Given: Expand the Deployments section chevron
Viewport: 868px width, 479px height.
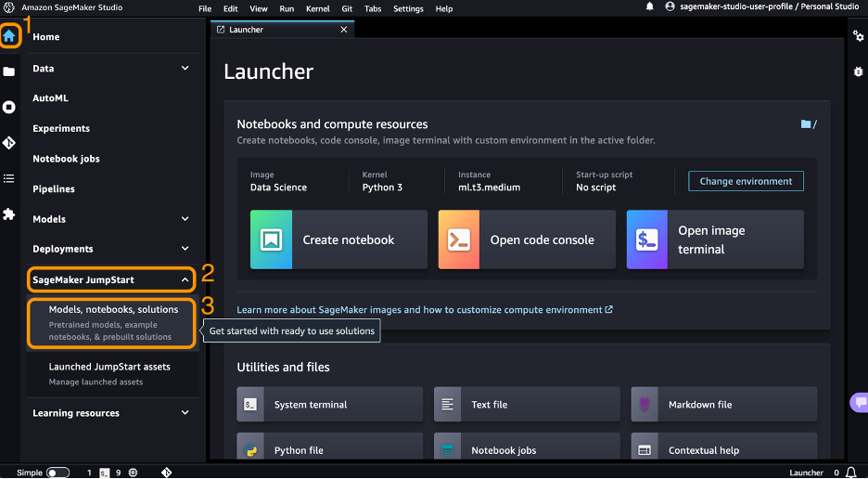Looking at the screenshot, I should (x=185, y=249).
